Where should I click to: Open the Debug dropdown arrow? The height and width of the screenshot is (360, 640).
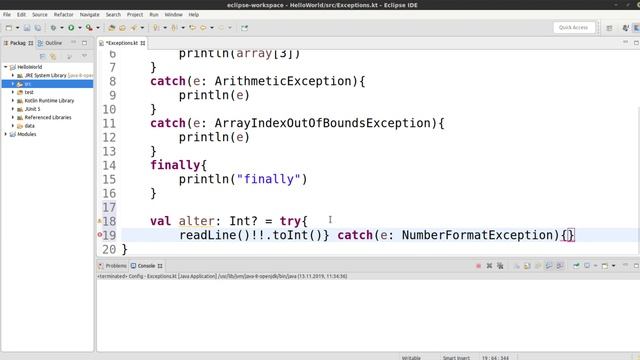[62, 28]
